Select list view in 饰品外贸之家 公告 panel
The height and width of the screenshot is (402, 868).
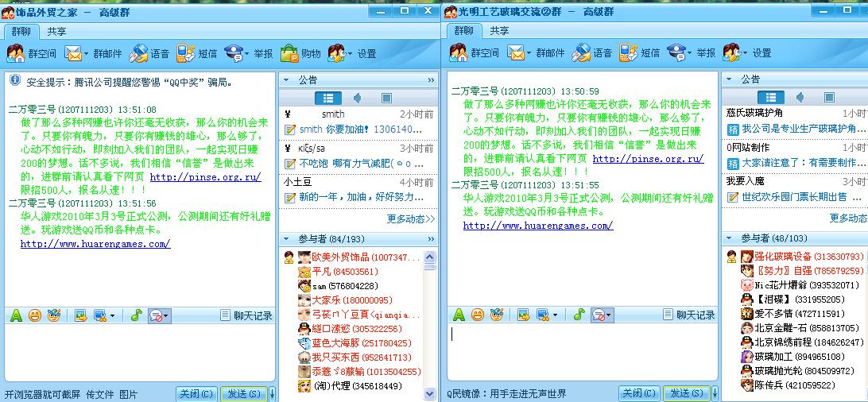[x=328, y=99]
